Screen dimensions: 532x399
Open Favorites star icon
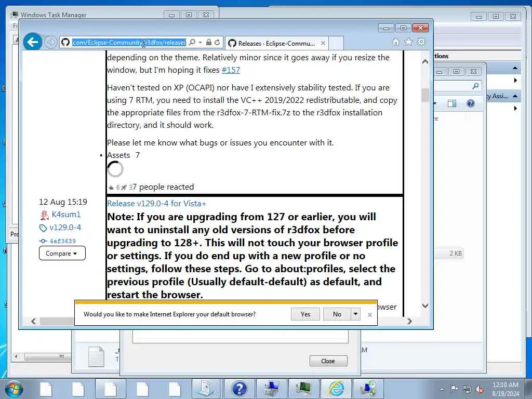point(408,42)
